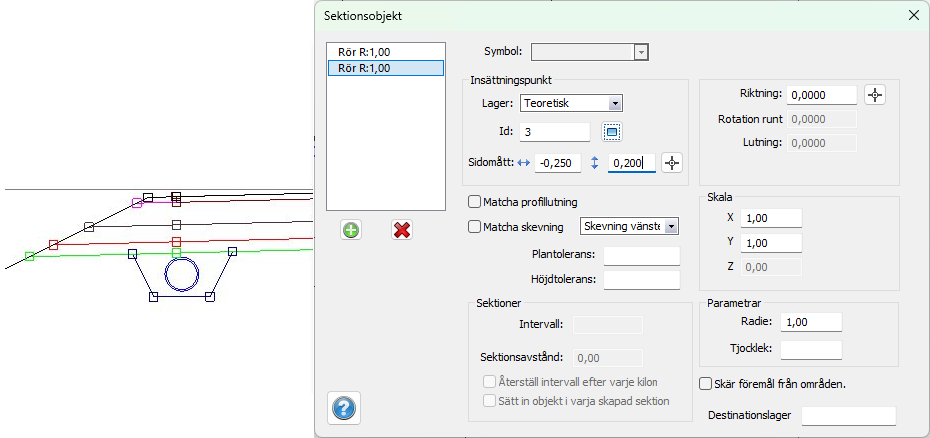Image resolution: width=930 pixels, height=438 pixels.
Task: Enable Matcha profillutning checkbox
Action: [x=475, y=202]
